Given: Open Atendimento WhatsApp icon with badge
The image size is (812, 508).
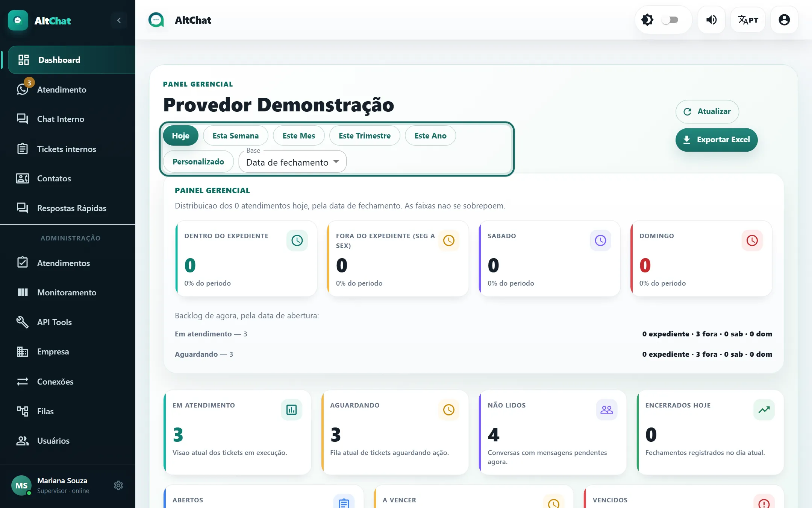Looking at the screenshot, I should click(23, 89).
